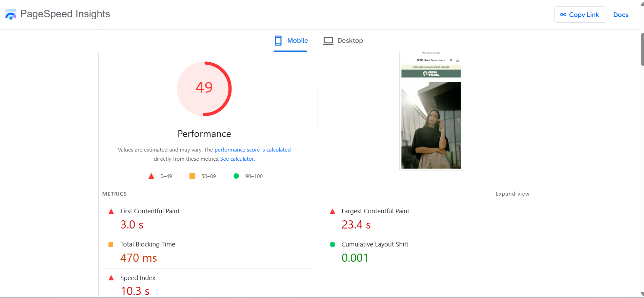This screenshot has height=298, width=644.
Task: Switch to the Mobile tab
Action: coord(291,41)
